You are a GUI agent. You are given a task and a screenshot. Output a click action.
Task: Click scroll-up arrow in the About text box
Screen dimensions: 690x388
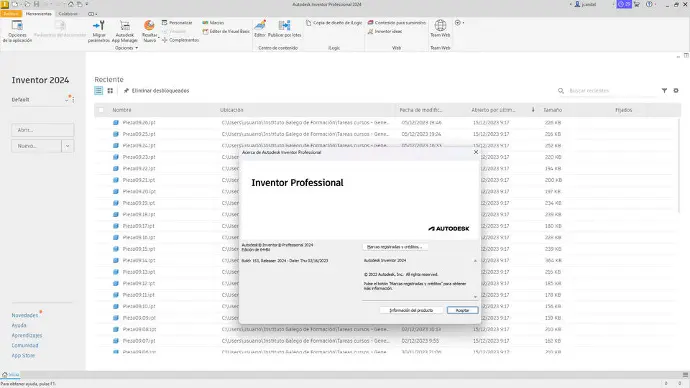[475, 261]
